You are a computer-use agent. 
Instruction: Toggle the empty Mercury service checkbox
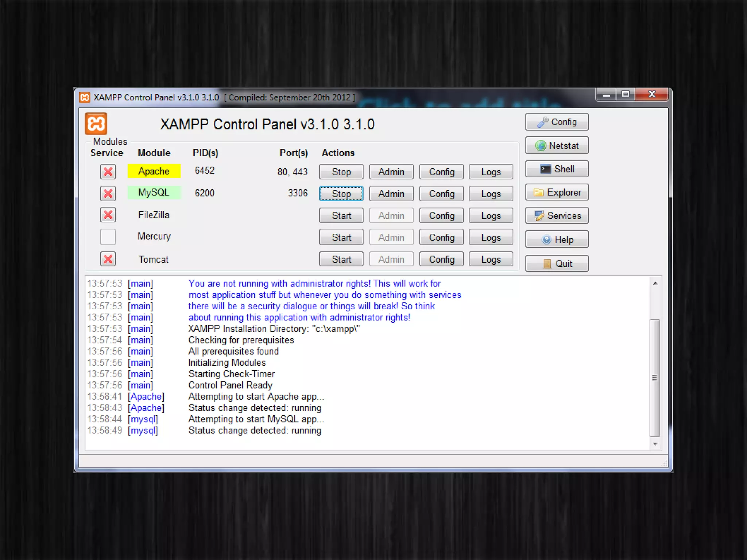coord(108,237)
